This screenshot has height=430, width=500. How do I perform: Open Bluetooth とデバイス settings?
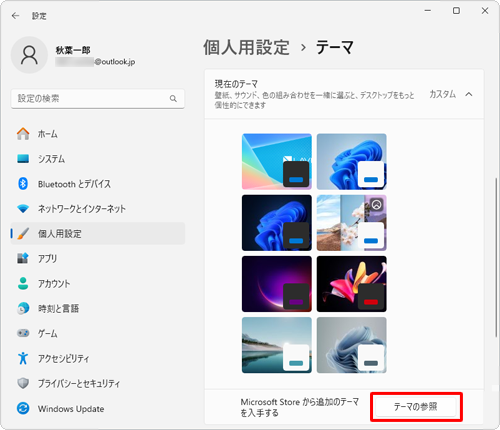tap(98, 184)
